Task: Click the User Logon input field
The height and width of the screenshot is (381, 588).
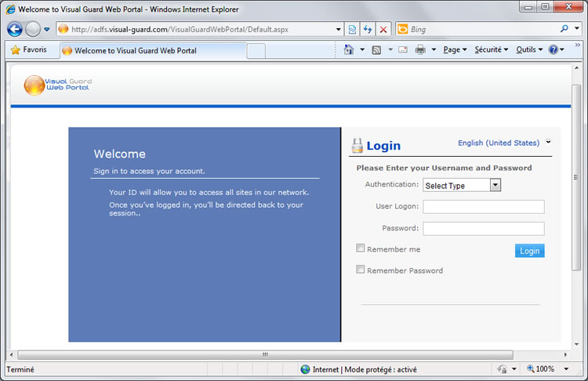Action: pos(483,207)
